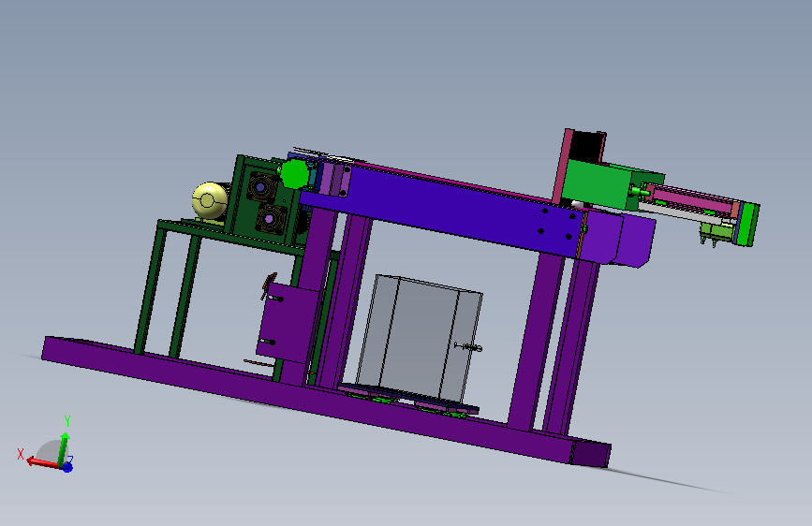
Task: Click the lower bearing on green panel
Action: (x=271, y=219)
